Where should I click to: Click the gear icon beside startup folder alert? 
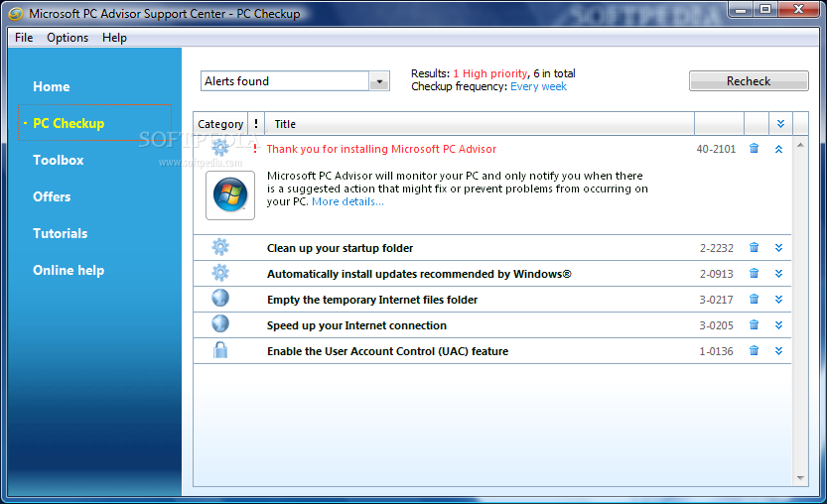tap(220, 247)
